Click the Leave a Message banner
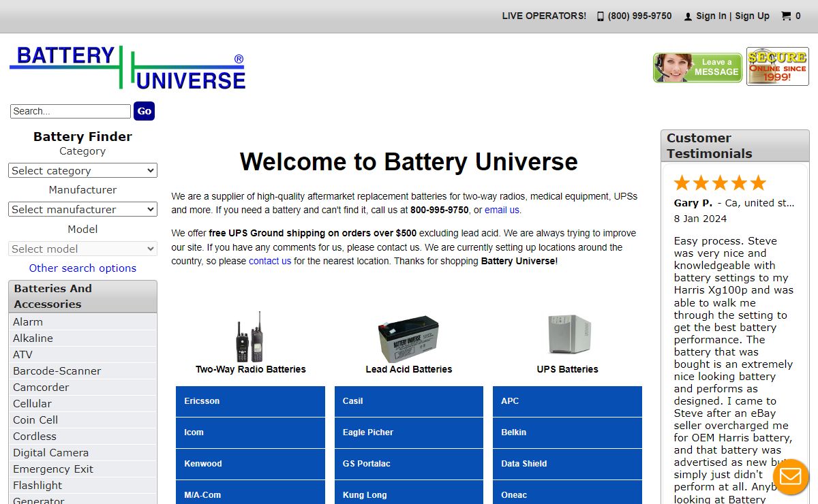The height and width of the screenshot is (504, 818). tap(697, 67)
